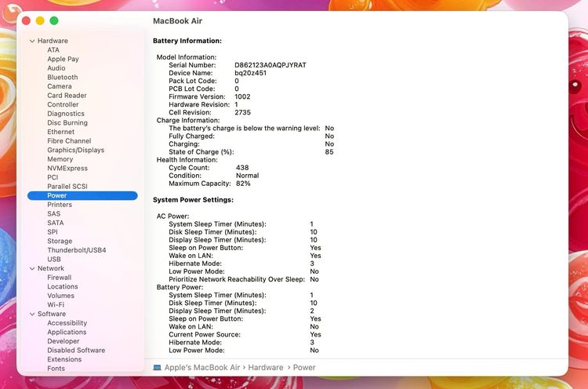Open Fonts under Software
588x389 pixels.
(56, 369)
